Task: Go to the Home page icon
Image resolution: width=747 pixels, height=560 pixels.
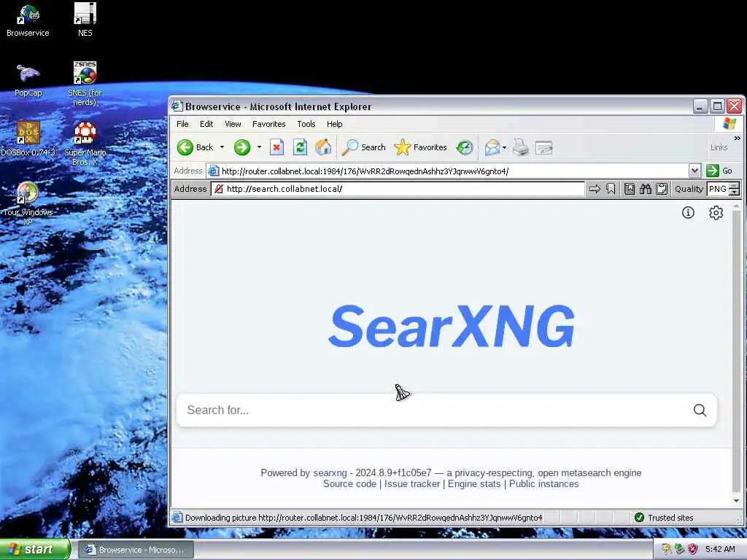Action: coord(323,147)
